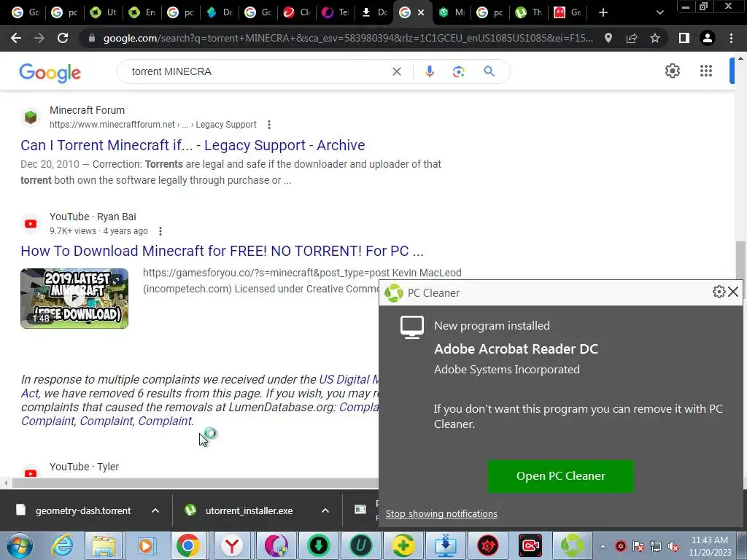Search by voice using the microphone icon
The image size is (747, 560).
coord(429,71)
